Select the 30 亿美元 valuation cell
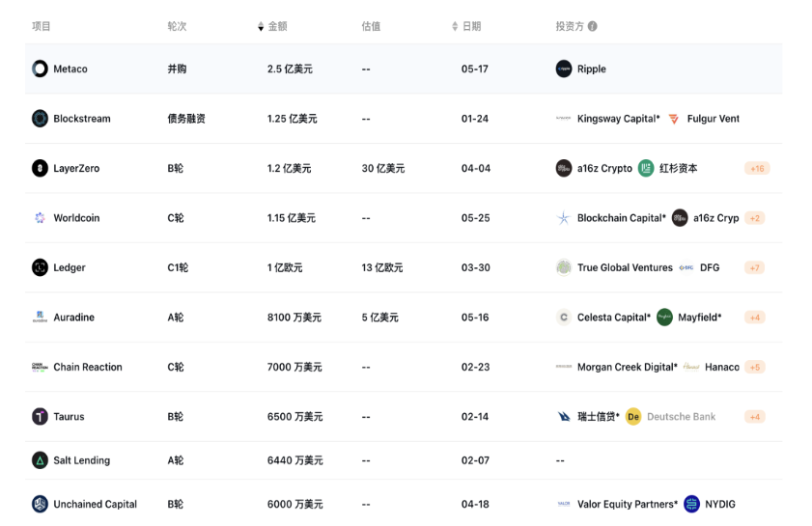The image size is (812, 526). tap(383, 168)
